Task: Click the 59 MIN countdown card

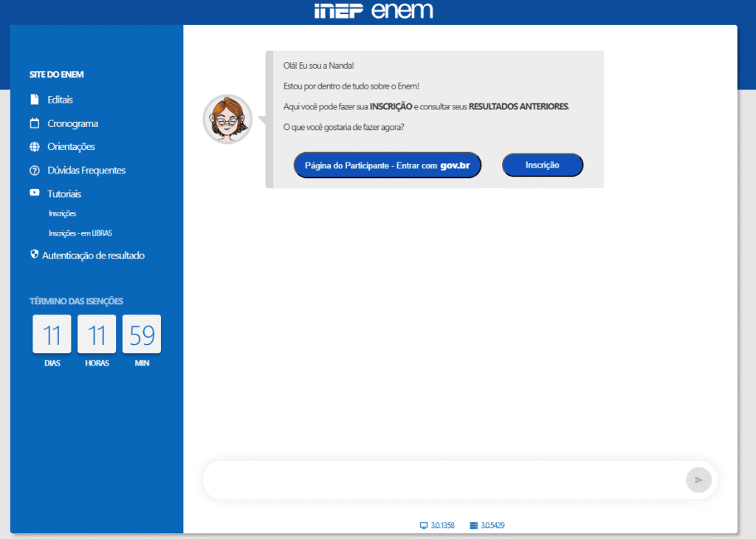Action: (142, 334)
